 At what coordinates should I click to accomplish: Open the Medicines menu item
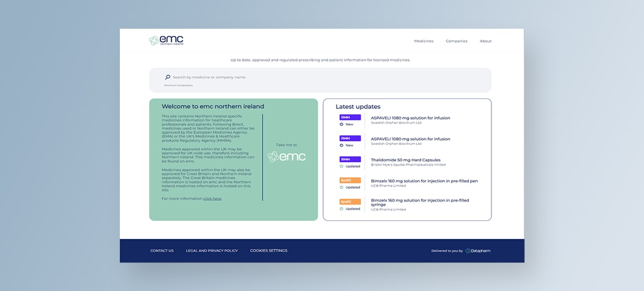(424, 41)
